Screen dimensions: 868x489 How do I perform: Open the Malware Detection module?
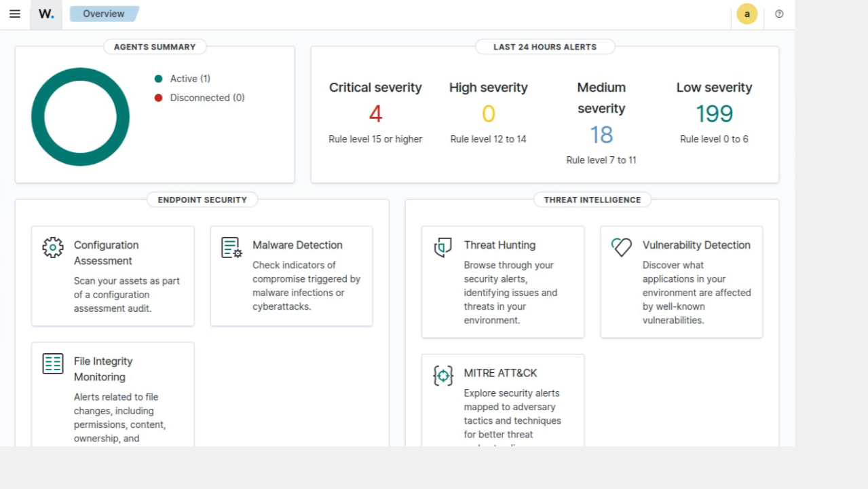[x=291, y=276]
